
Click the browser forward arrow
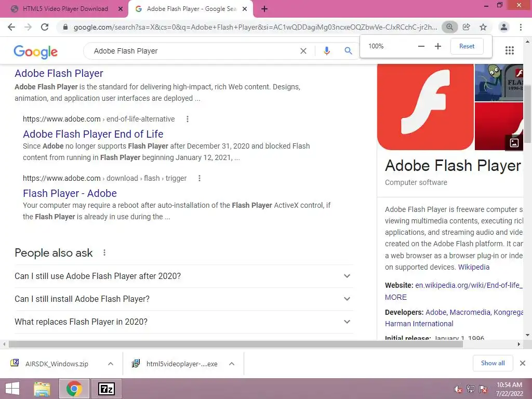(x=28, y=27)
